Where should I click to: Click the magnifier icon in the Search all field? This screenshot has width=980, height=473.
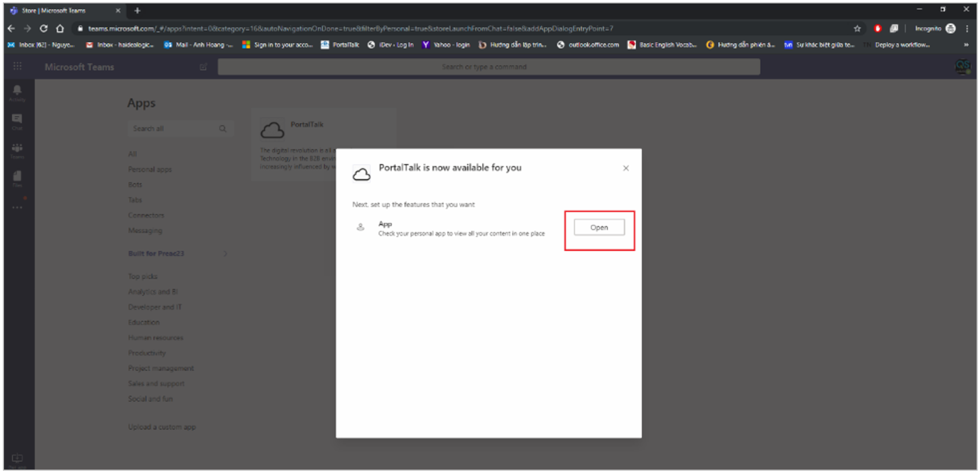coord(223,129)
